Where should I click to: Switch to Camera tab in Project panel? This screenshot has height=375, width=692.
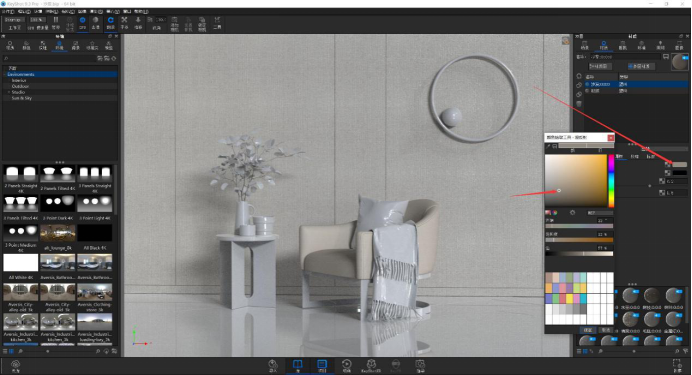tap(623, 45)
